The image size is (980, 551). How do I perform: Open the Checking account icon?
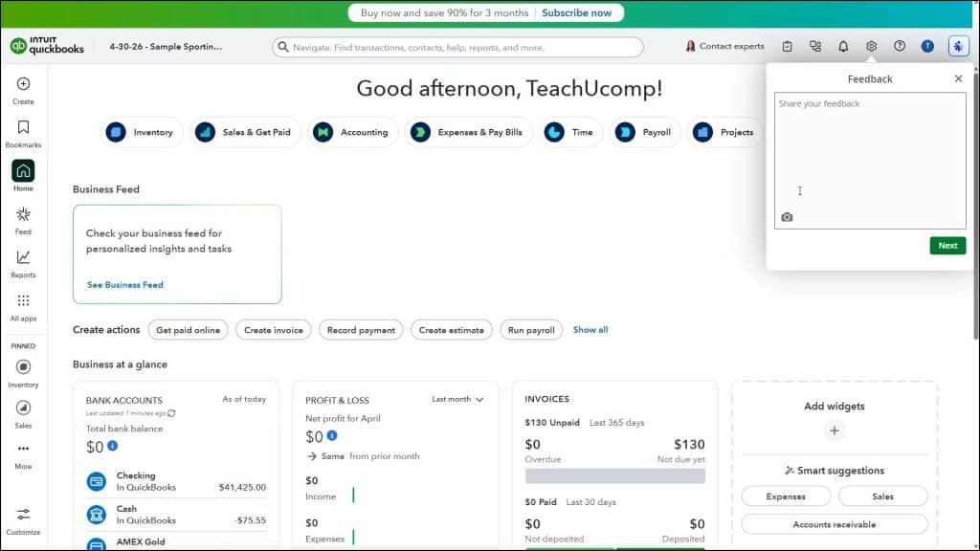(x=97, y=481)
